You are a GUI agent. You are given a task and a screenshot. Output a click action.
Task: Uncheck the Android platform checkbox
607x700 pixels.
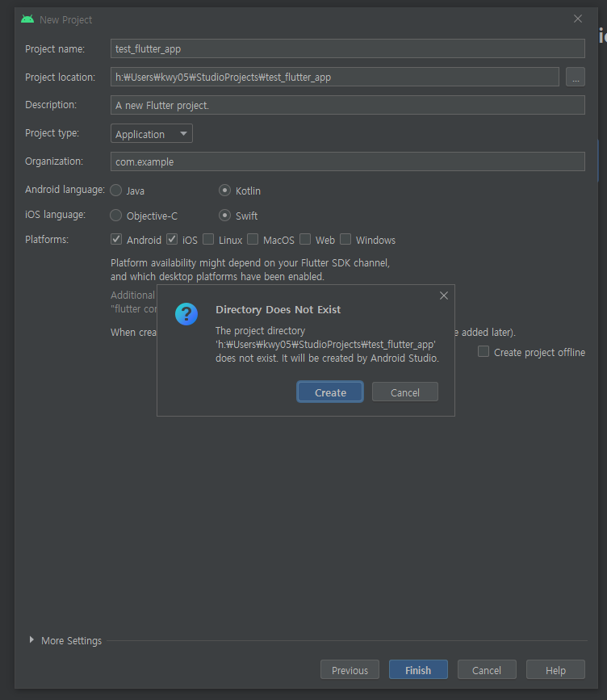coord(116,239)
